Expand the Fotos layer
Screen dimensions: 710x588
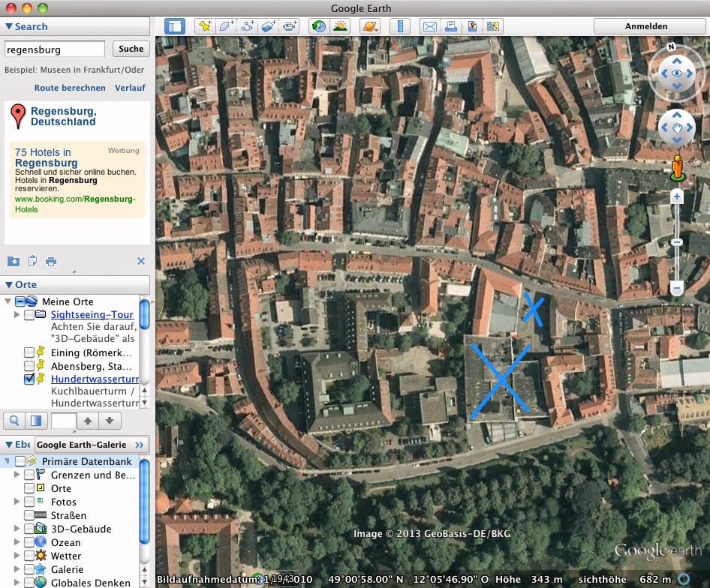coord(17,501)
